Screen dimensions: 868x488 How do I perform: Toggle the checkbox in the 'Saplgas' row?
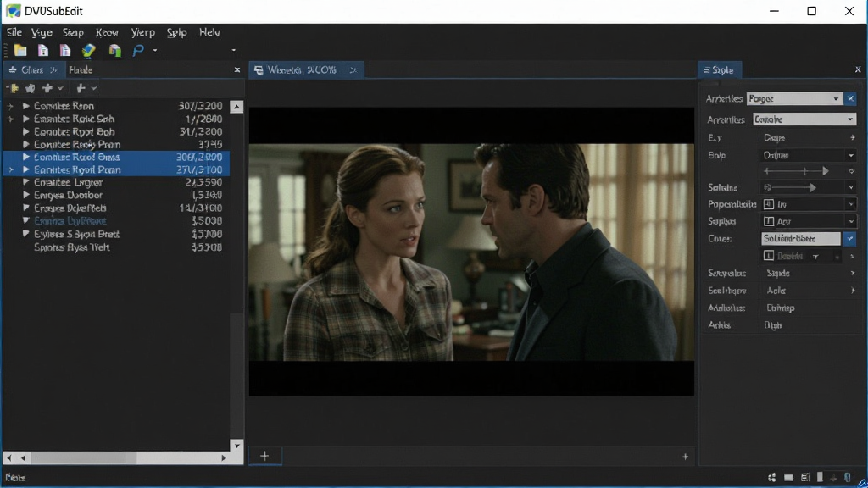click(768, 221)
